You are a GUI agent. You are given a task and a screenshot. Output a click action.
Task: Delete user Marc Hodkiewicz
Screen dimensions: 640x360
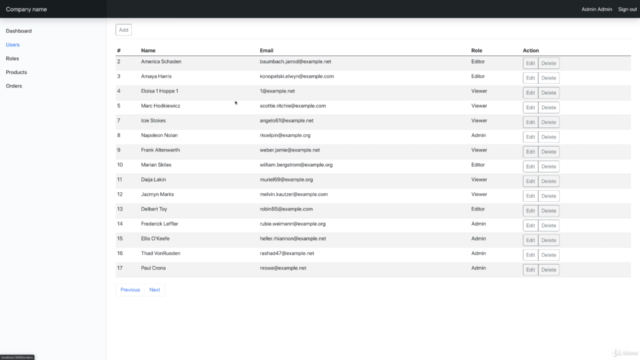(549, 107)
